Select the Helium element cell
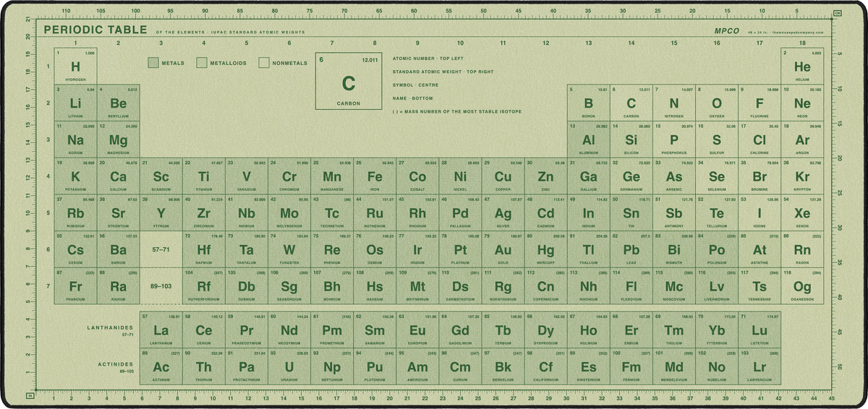Image resolution: width=868 pixels, height=409 pixels. 802,67
